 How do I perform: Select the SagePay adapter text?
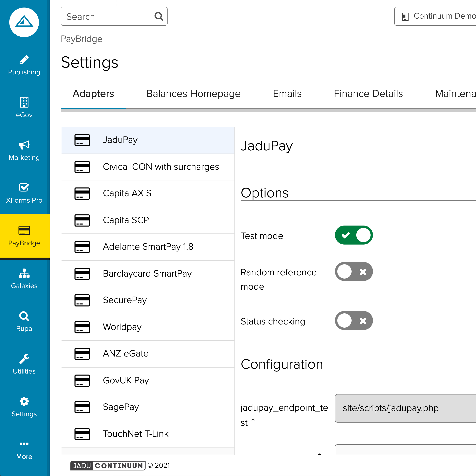121,407
